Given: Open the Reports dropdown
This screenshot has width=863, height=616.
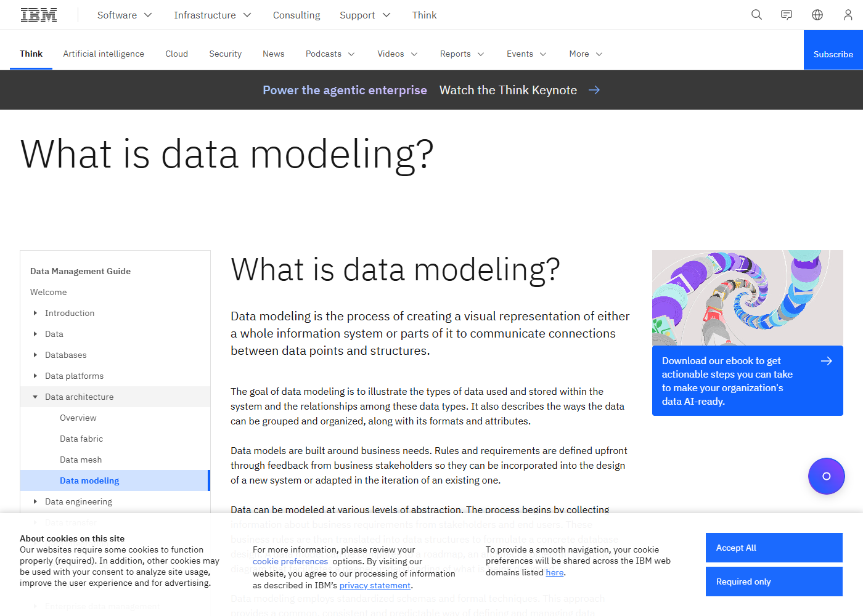Looking at the screenshot, I should point(462,54).
